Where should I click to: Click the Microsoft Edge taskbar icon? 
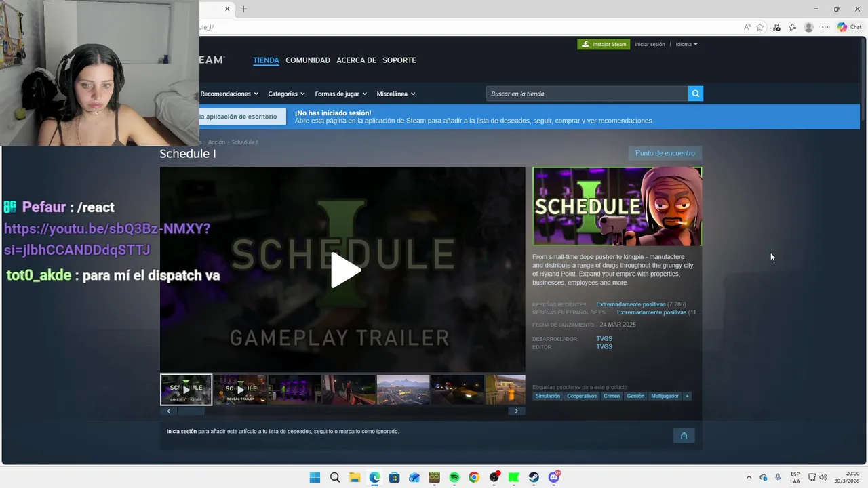[x=374, y=477]
